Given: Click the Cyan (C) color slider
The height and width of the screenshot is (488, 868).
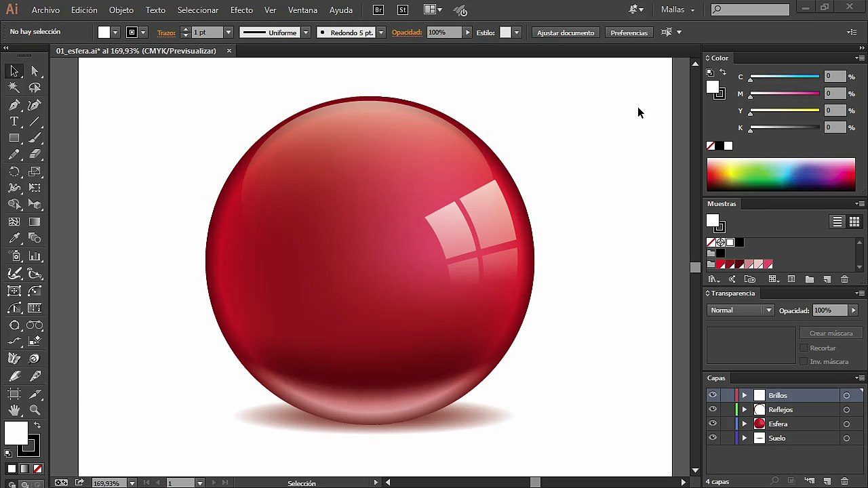Looking at the screenshot, I should click(x=784, y=77).
